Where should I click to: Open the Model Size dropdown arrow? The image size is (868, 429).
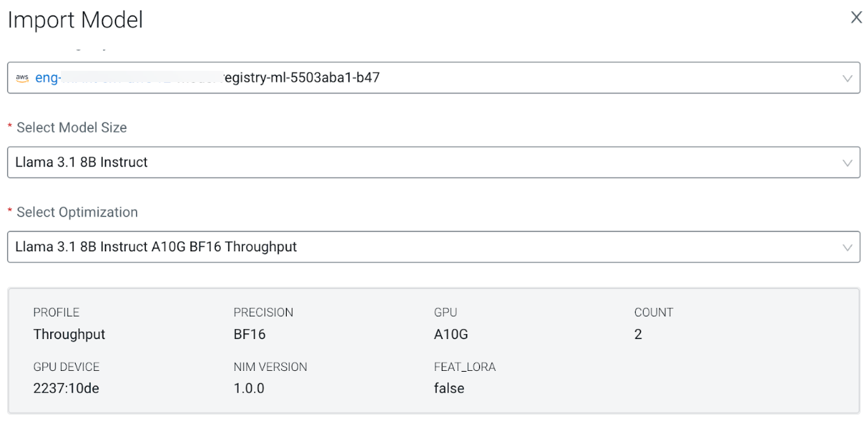pos(847,163)
